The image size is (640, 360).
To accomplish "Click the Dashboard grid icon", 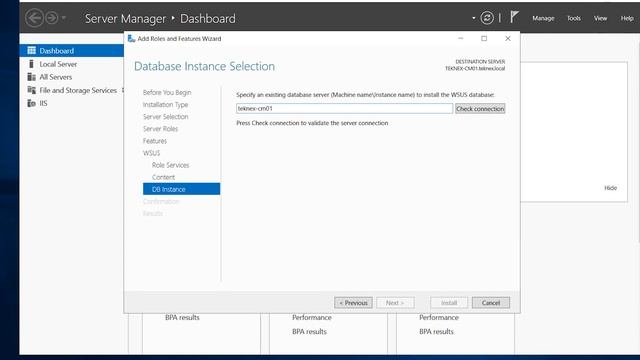I will click(31, 50).
